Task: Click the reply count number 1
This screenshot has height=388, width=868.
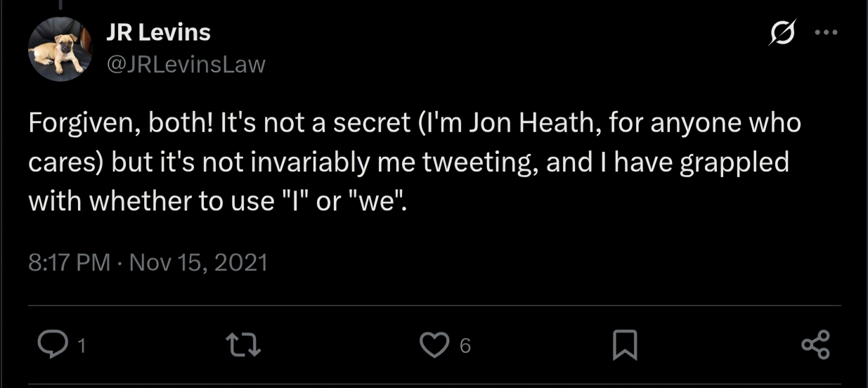Action: 82,346
